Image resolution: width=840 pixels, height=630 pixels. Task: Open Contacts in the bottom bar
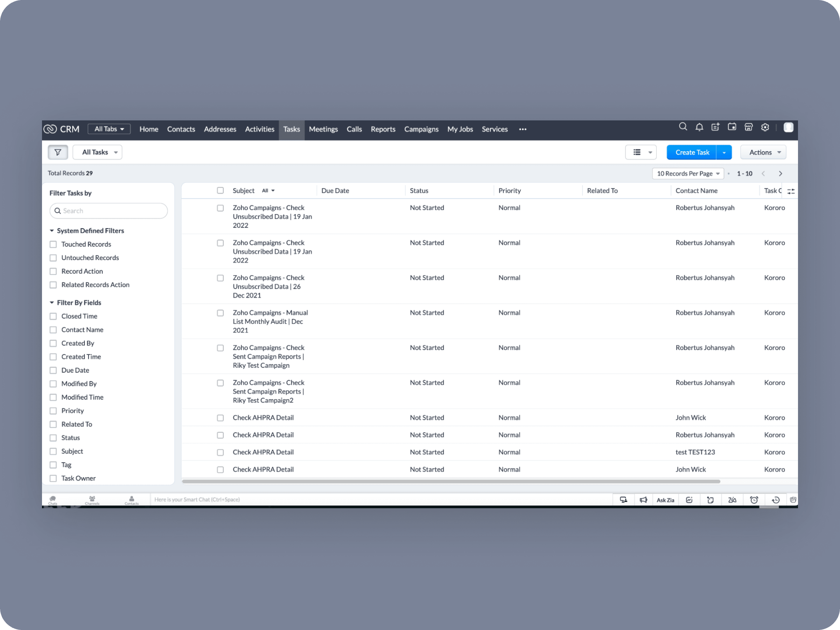[x=131, y=500]
